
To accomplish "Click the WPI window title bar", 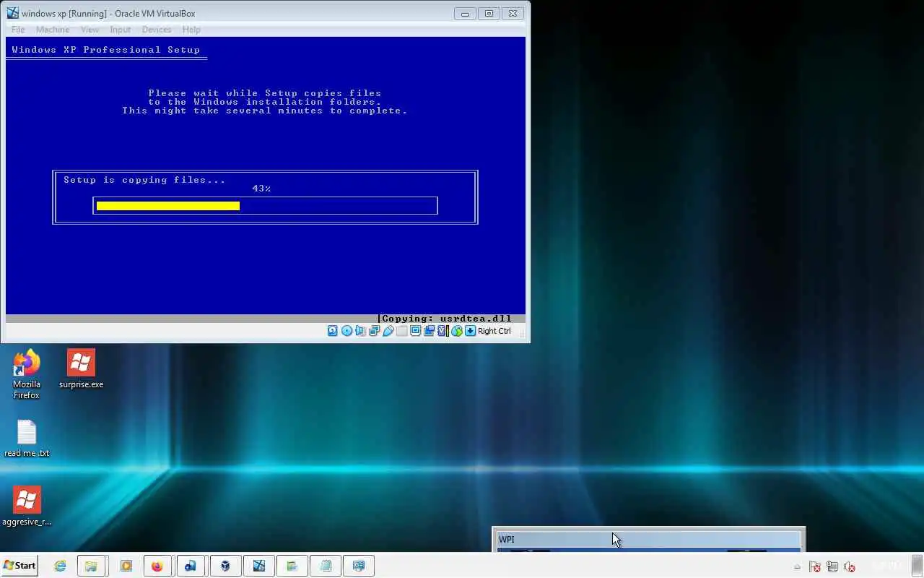I will (648, 540).
